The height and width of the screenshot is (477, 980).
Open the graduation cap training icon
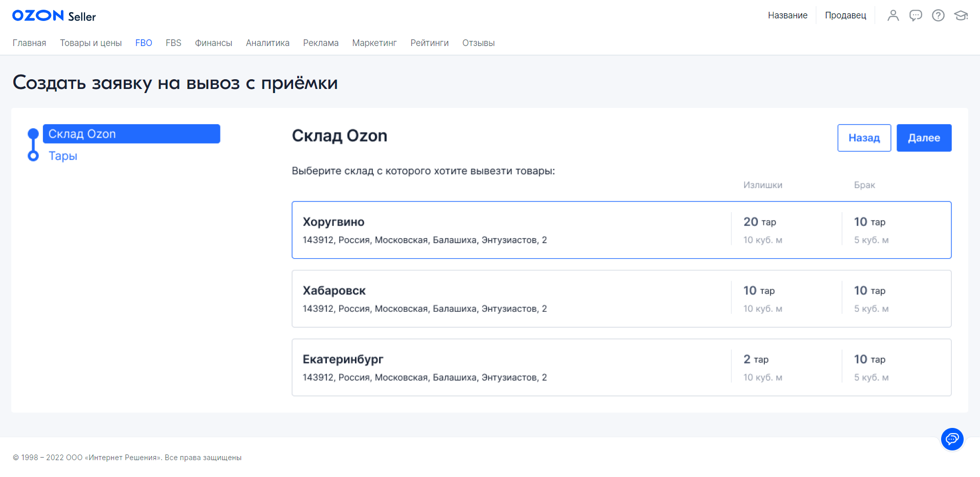point(961,15)
